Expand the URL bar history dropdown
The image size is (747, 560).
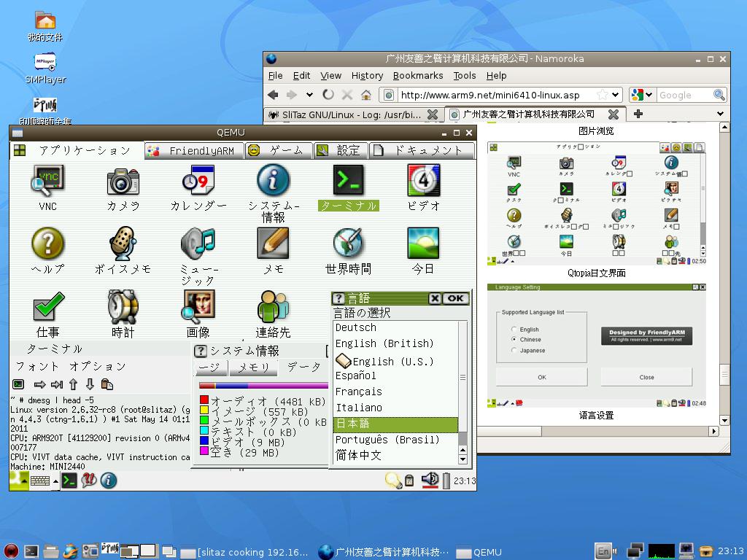click(x=616, y=95)
